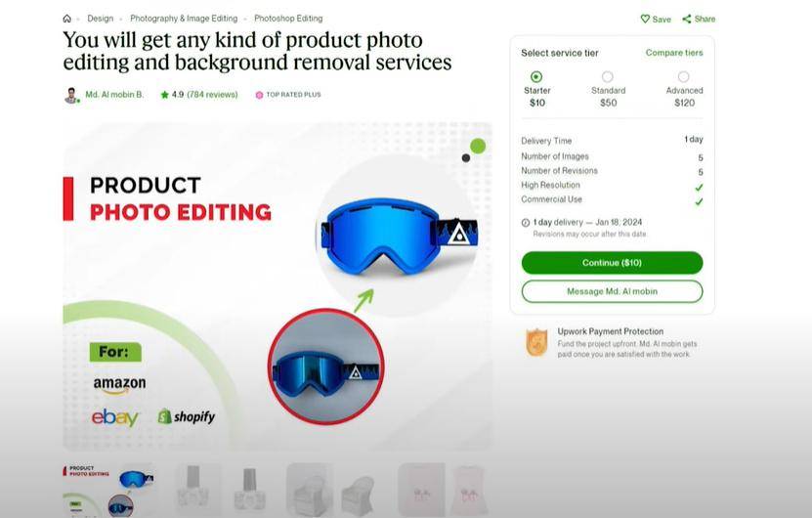
Task: Click the clock icon beside delivery date
Action: pyautogui.click(x=526, y=223)
